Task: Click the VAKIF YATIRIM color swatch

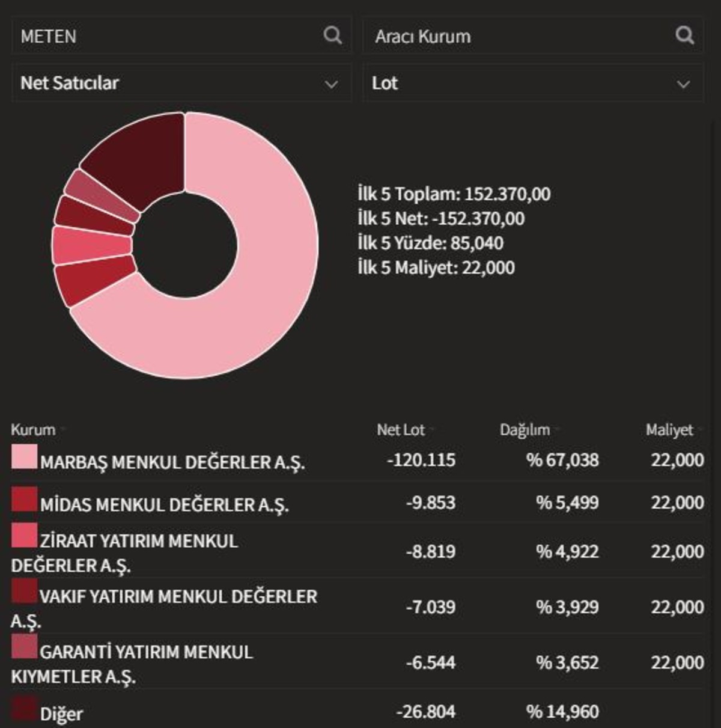Action: click(24, 590)
